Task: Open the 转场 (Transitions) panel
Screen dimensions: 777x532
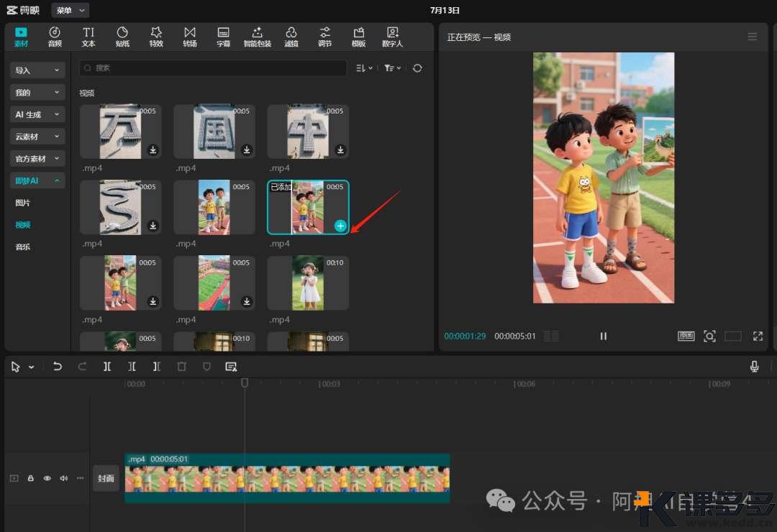Action: [x=190, y=37]
